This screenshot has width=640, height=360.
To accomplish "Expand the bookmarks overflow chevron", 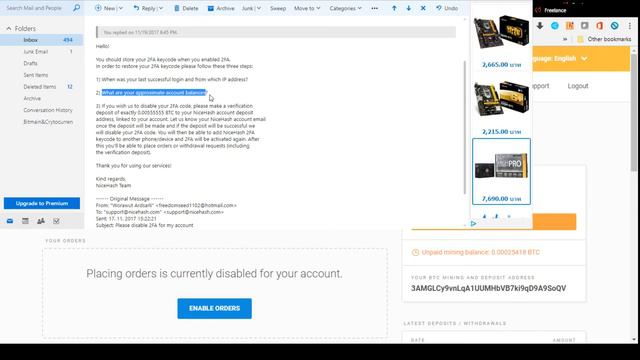I will (565, 39).
